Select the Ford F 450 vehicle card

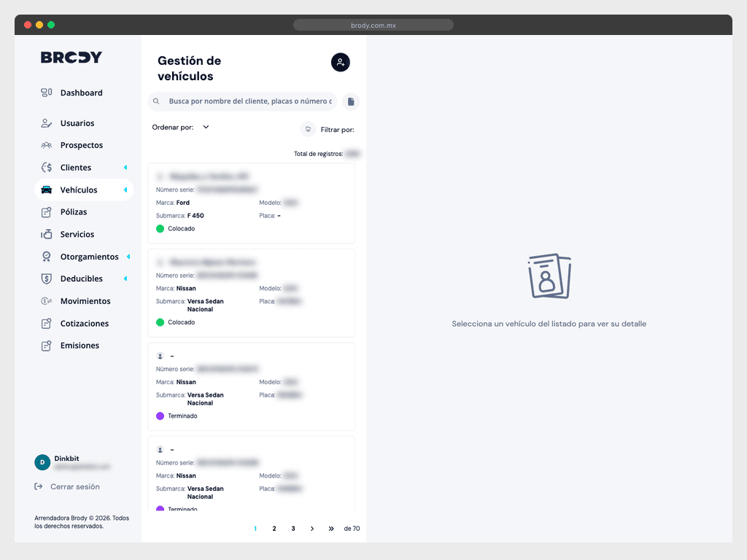coord(252,203)
